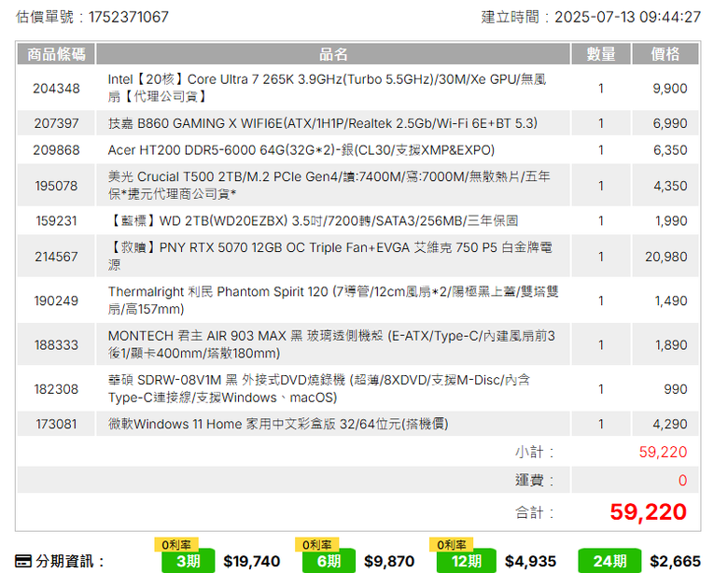
Task: Click the 商品條碼 column header
Action: click(56, 54)
